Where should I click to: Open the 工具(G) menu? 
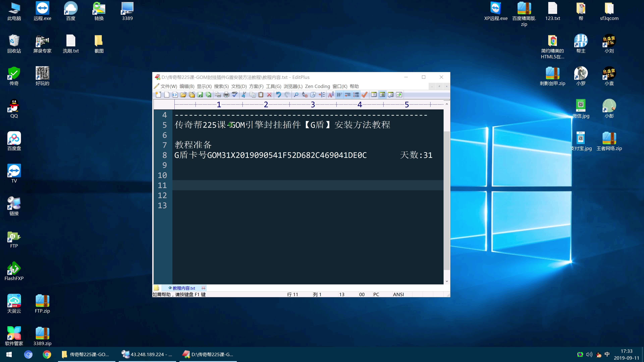tap(274, 86)
